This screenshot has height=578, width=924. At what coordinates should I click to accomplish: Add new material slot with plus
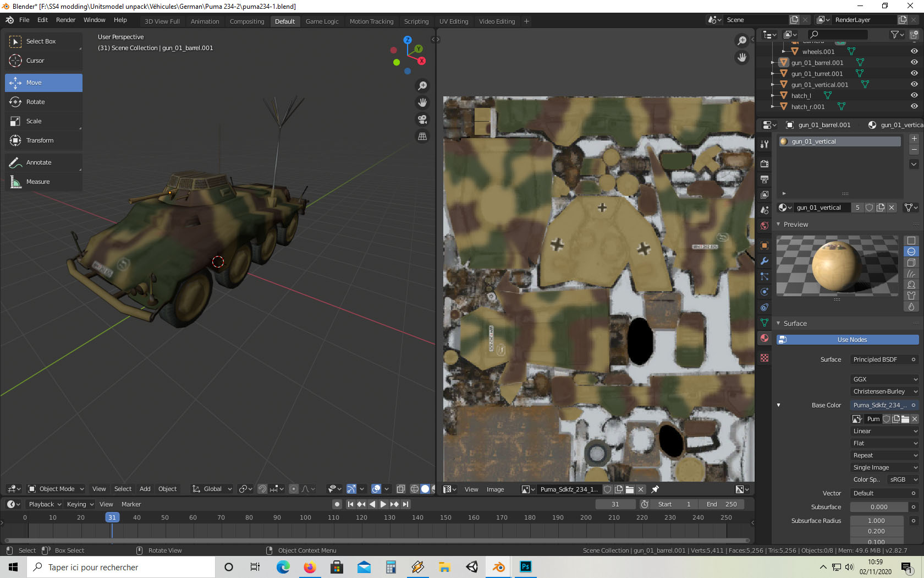(914, 139)
